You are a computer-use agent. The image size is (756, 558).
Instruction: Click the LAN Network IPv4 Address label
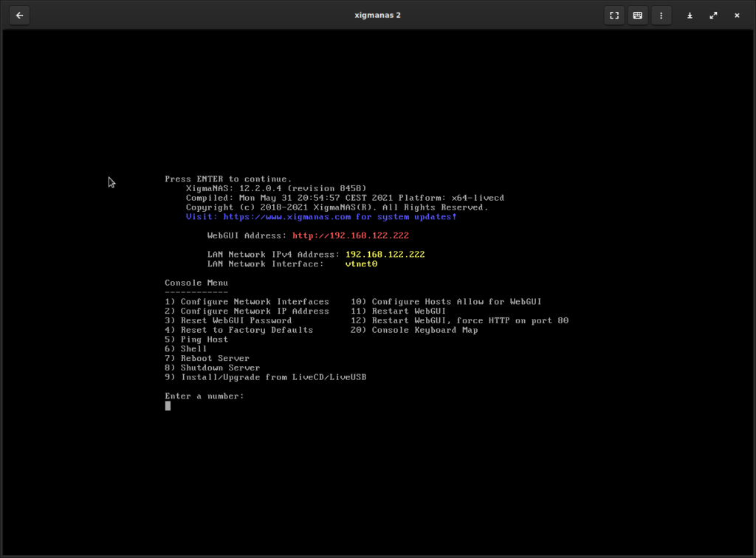pyautogui.click(x=273, y=255)
